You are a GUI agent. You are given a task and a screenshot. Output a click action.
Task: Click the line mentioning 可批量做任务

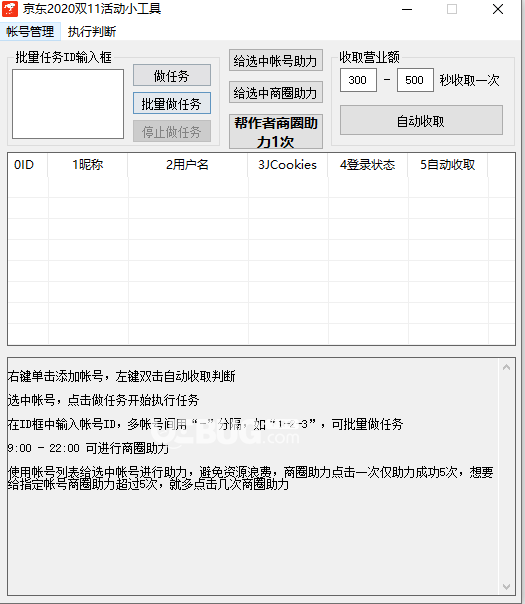click(205, 424)
